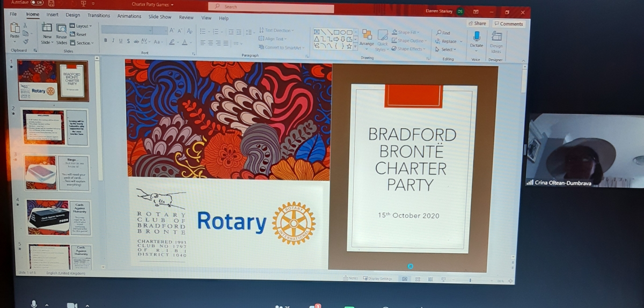The width and height of the screenshot is (644, 308).
Task: Switch to the Animations tab
Action: [x=129, y=16]
